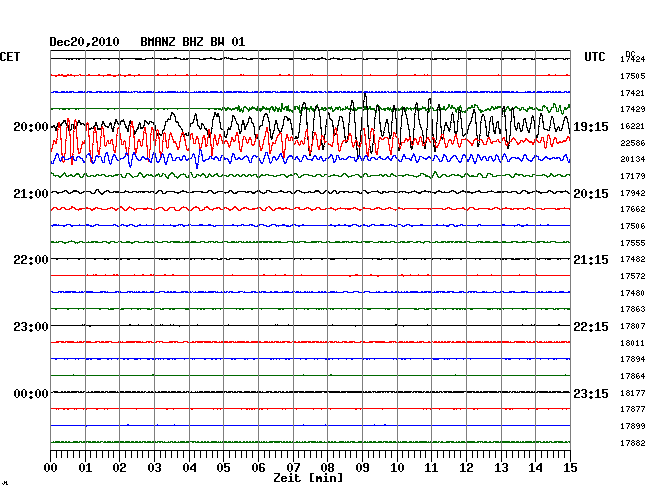Click the x-axis minute label "02"
Image resolution: width=650 pixels, height=494 pixels.
click(x=119, y=468)
